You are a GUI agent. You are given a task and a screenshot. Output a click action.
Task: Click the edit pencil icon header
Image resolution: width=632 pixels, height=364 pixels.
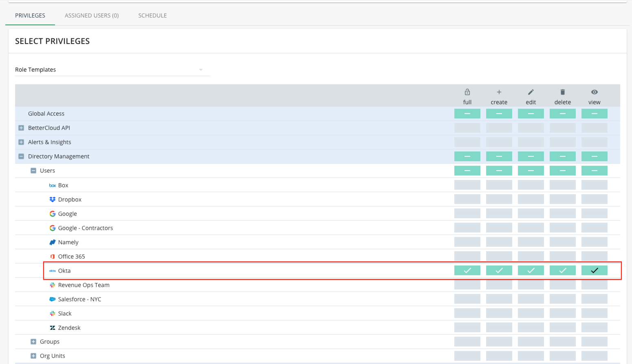531,92
